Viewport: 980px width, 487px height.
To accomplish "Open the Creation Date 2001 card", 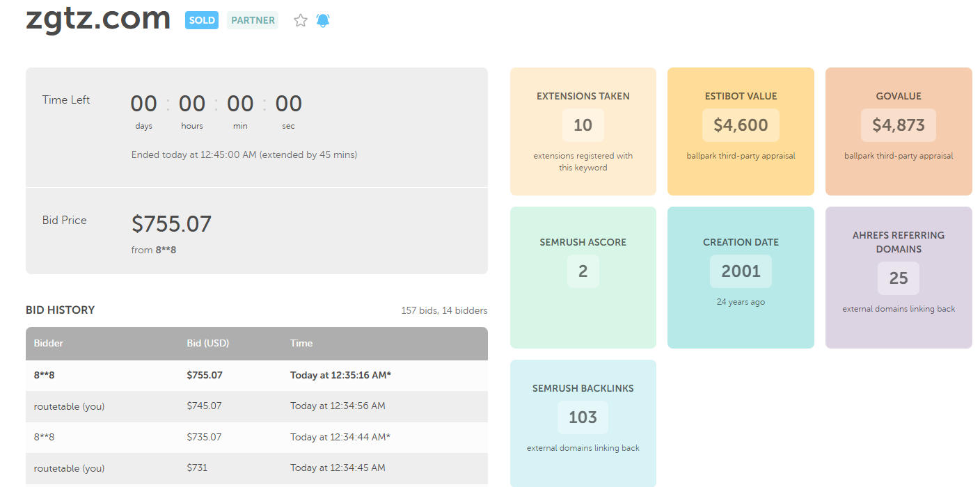I will [x=741, y=277].
